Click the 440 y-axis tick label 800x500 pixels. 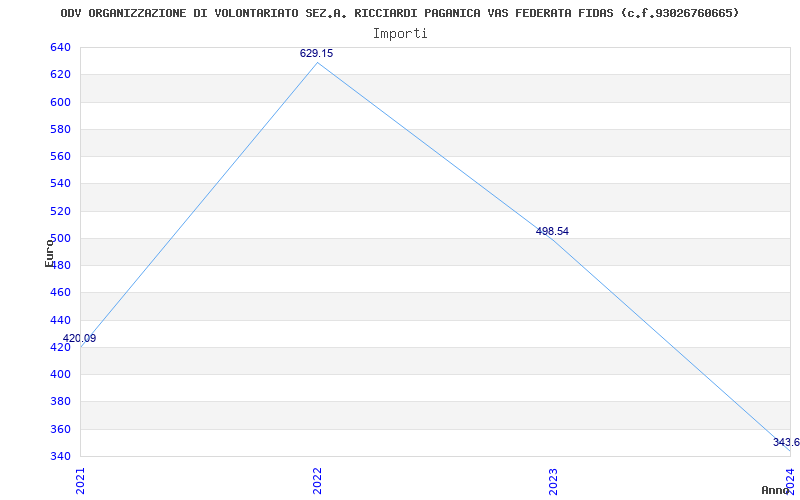click(60, 320)
